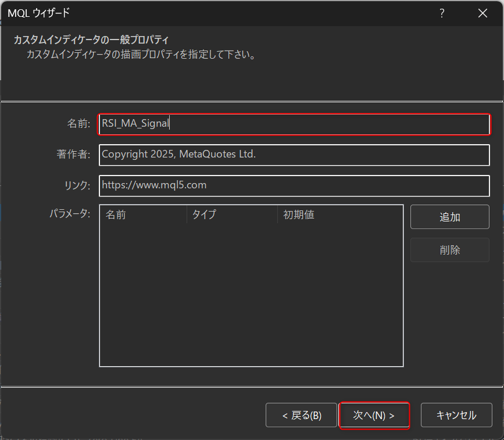The image size is (504, 440).
Task: Focus the 著作者 copyright text field
Action: [x=294, y=155]
